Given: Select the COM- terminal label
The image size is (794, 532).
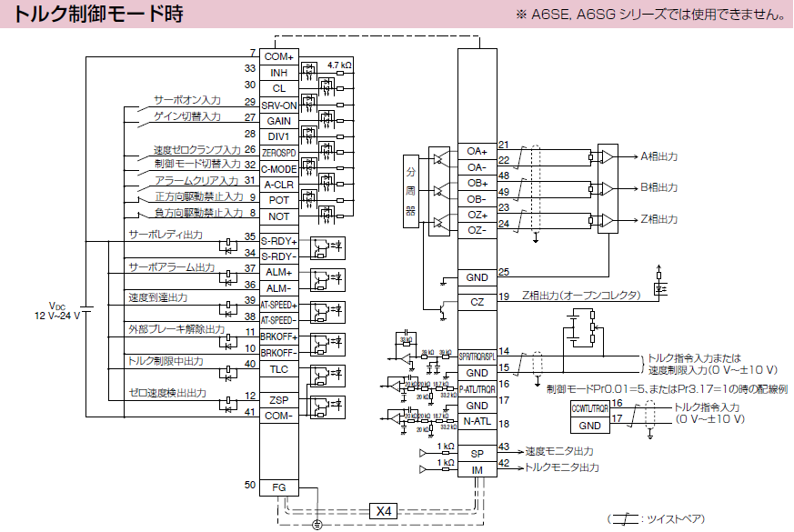Looking at the screenshot, I should [278, 417].
